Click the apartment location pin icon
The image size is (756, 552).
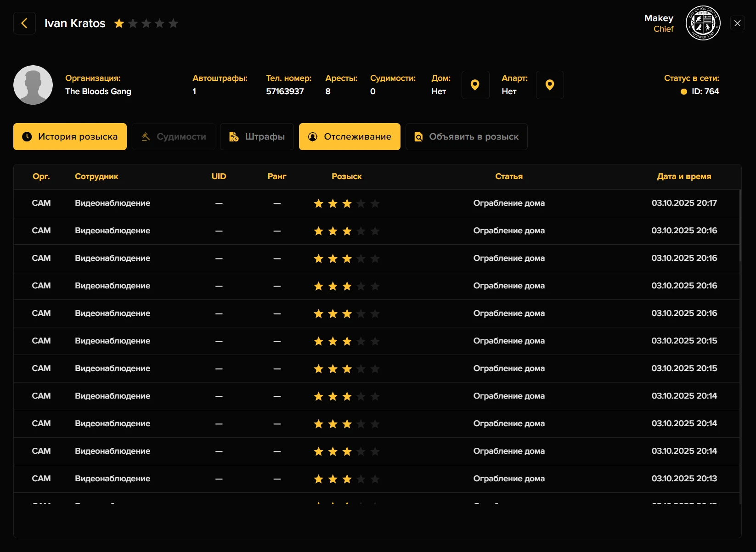coord(549,85)
